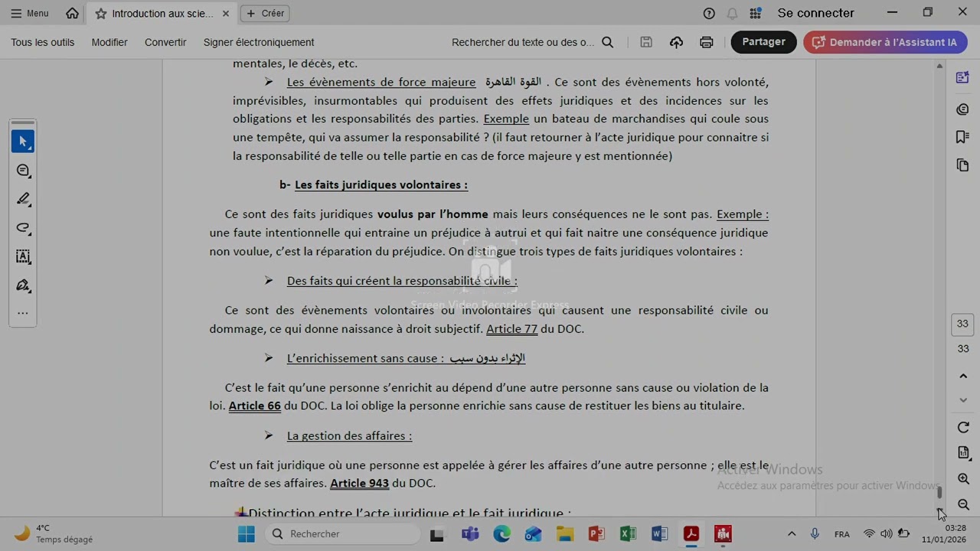The height and width of the screenshot is (551, 980).
Task: Open the Convertir menu
Action: 165,42
